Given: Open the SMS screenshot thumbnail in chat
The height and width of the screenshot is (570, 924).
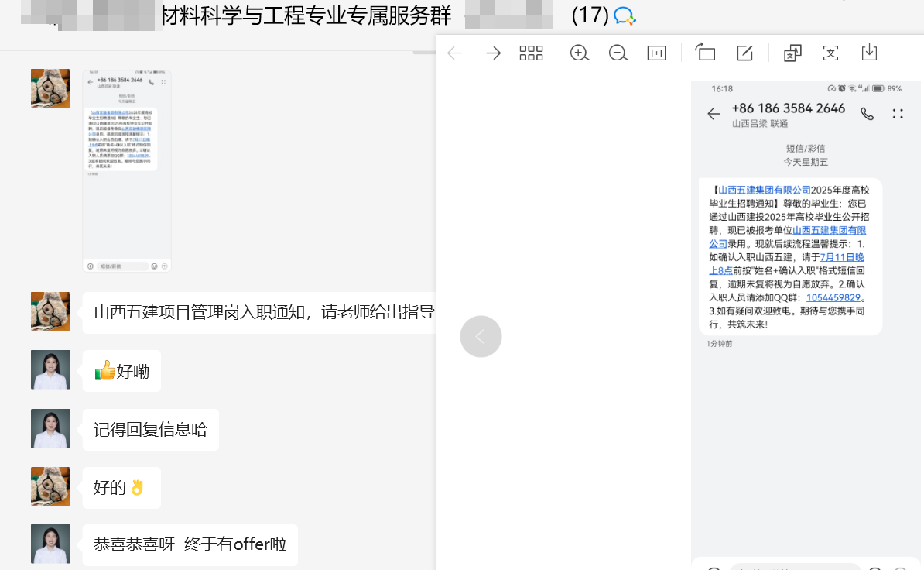Looking at the screenshot, I should tap(127, 170).
